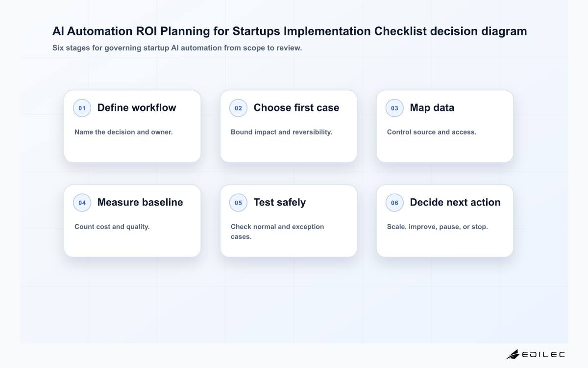Select the Define workflow heading
The width and height of the screenshot is (588, 368).
coord(137,107)
